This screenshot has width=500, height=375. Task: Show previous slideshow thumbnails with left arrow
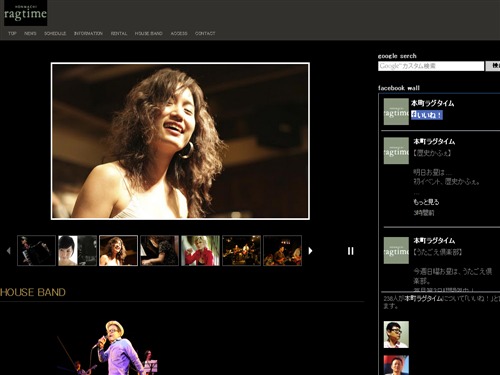click(x=9, y=251)
